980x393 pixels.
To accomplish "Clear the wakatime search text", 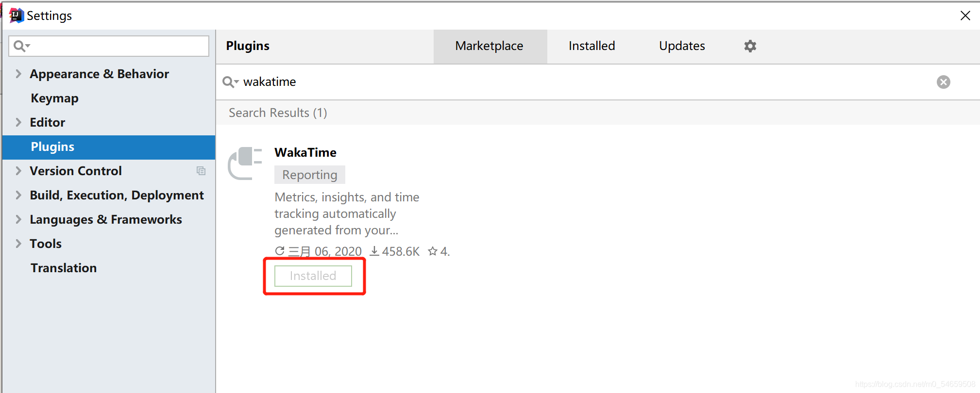I will [x=943, y=82].
